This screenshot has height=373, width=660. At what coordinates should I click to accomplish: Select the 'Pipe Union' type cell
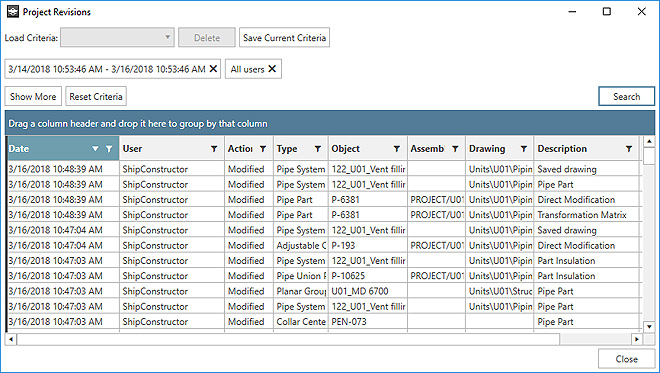click(301, 276)
